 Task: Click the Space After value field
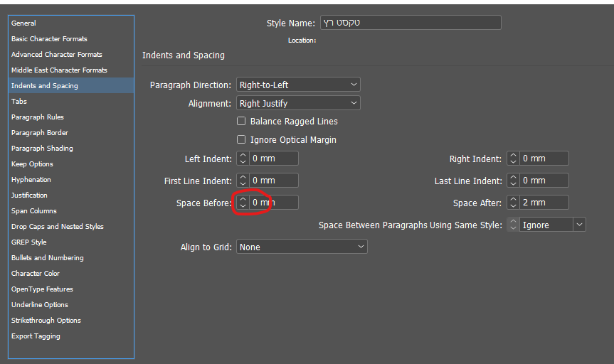[x=544, y=203]
